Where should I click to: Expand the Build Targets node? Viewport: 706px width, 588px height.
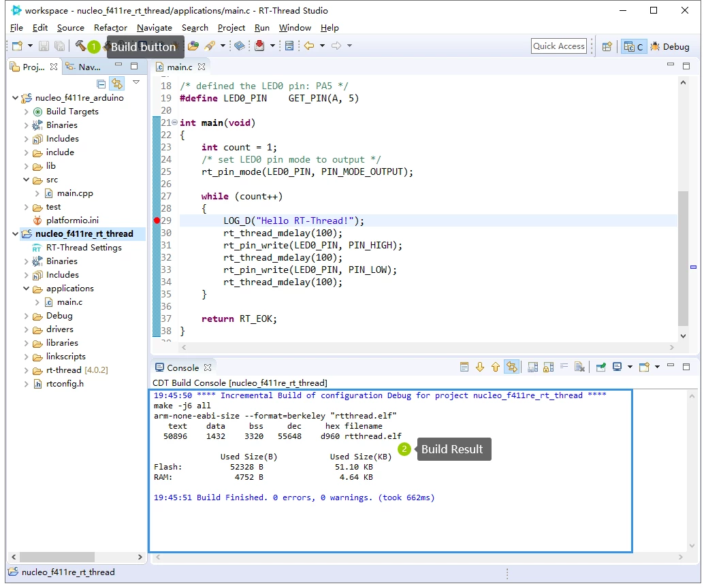point(26,112)
